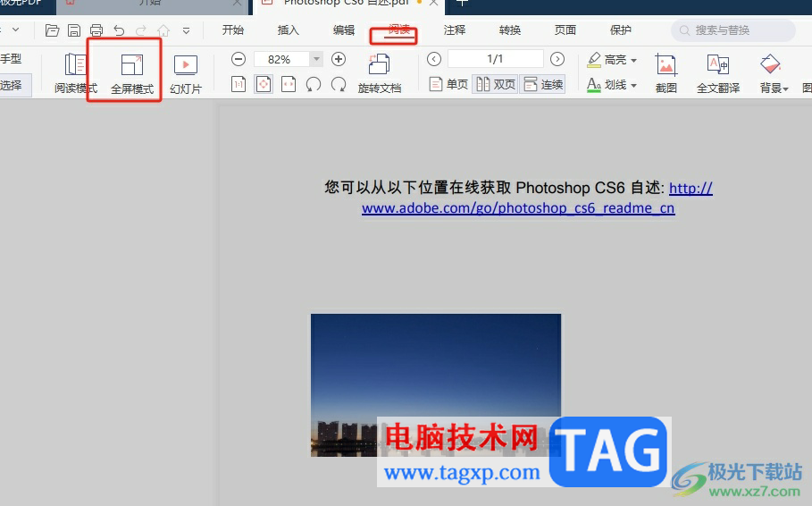Click the zoom in plus button
This screenshot has height=506, width=812.
(339, 59)
